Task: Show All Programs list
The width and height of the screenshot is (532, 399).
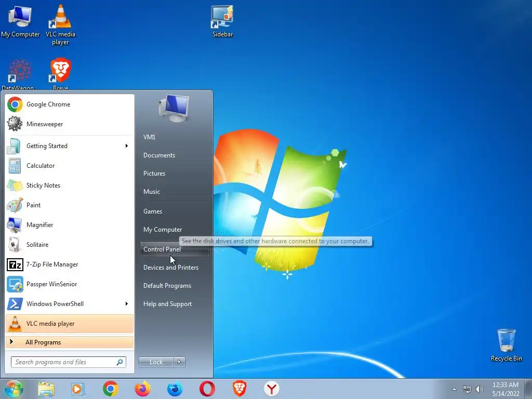Action: 70,342
